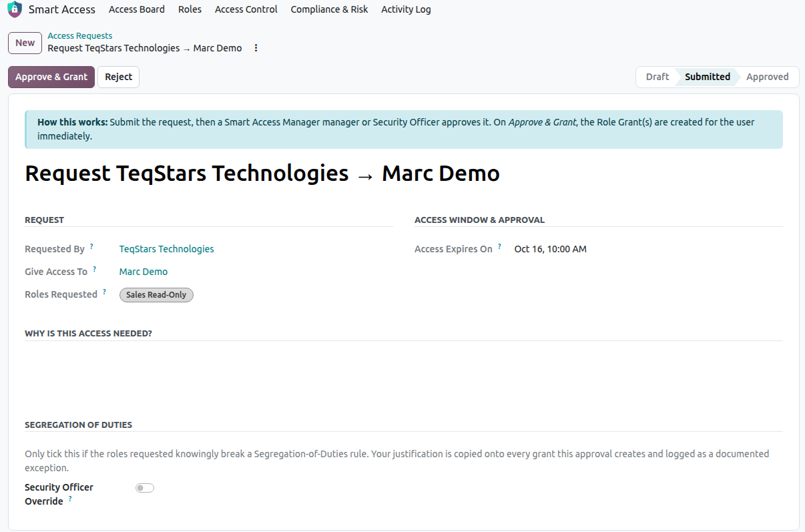Show help tooltip for Roles Requested
The width and height of the screenshot is (805, 532).
pos(104,292)
